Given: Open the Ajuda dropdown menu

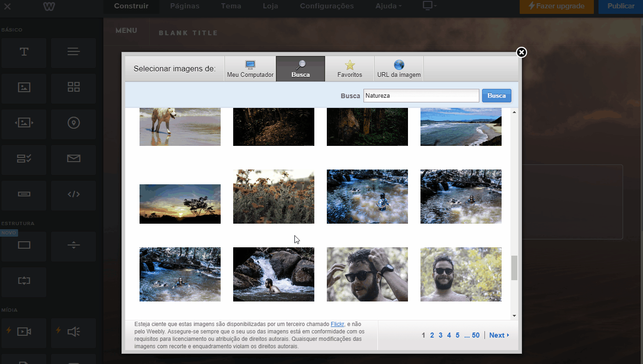Looking at the screenshot, I should pos(388,6).
